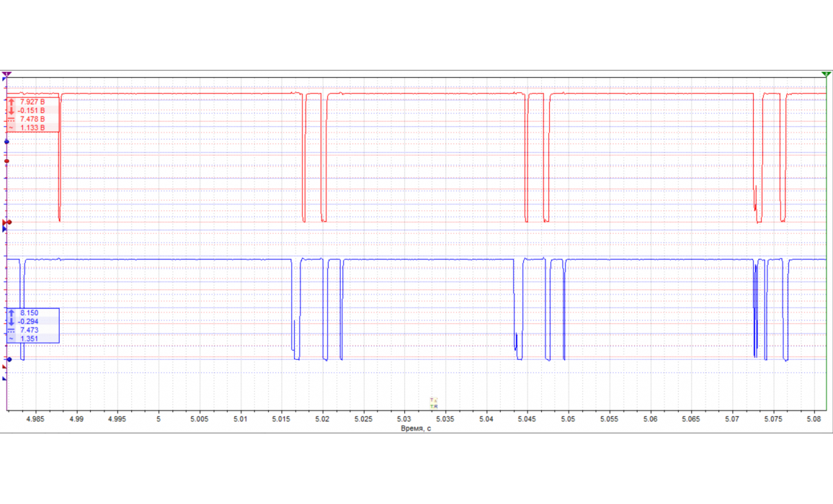Click the red channel AC value 1.133 В
Viewport: 833px width, 504px height.
click(32, 128)
